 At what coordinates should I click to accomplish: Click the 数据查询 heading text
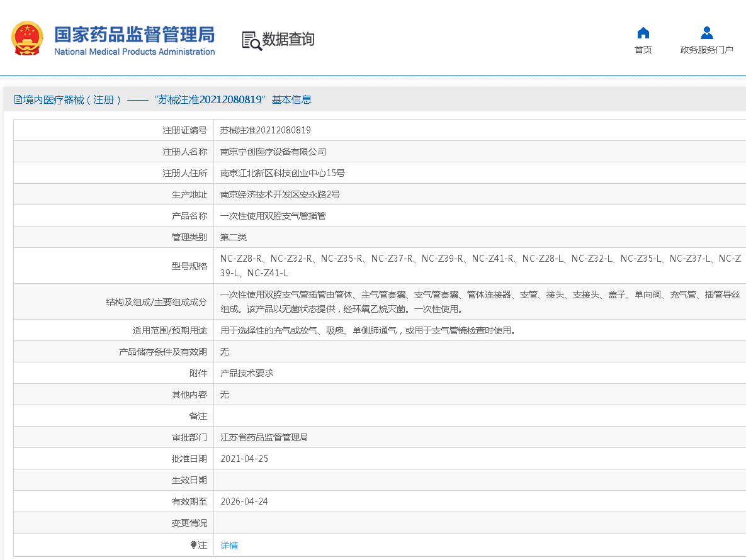[x=288, y=40]
